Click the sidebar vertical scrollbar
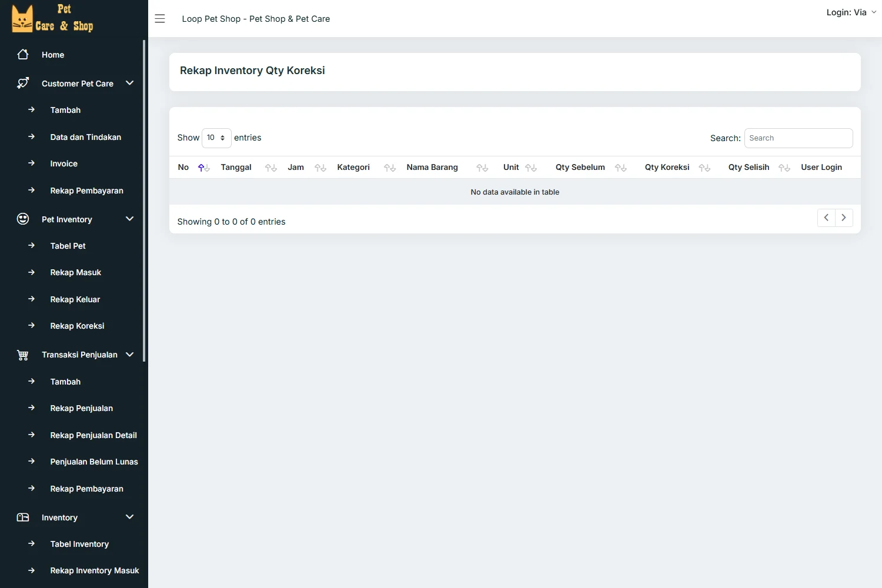The height and width of the screenshot is (588, 882). [x=144, y=201]
